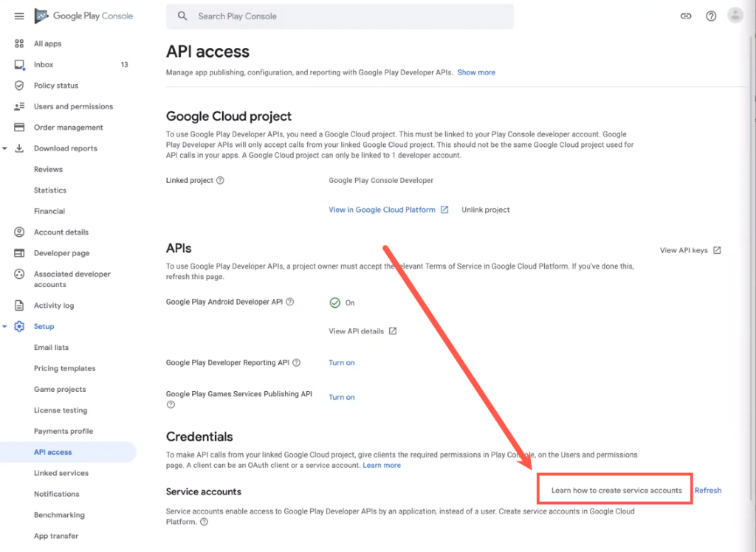Open the hamburger navigation menu

(19, 15)
